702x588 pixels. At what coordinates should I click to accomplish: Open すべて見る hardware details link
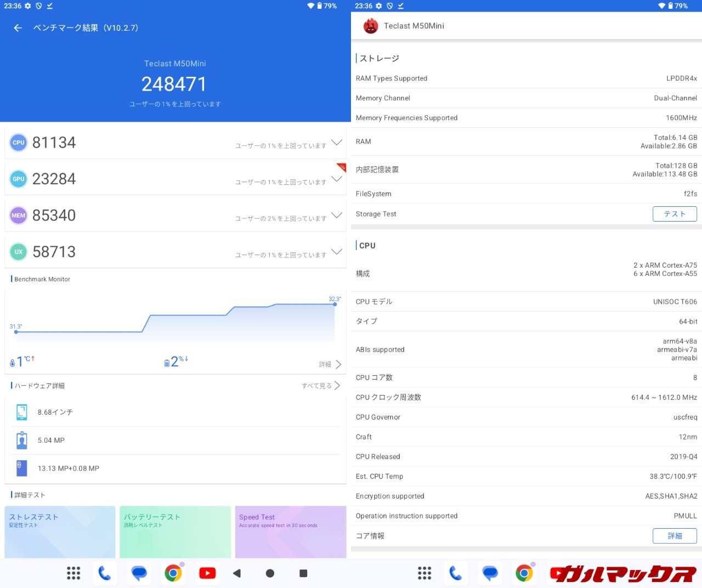coord(321,386)
